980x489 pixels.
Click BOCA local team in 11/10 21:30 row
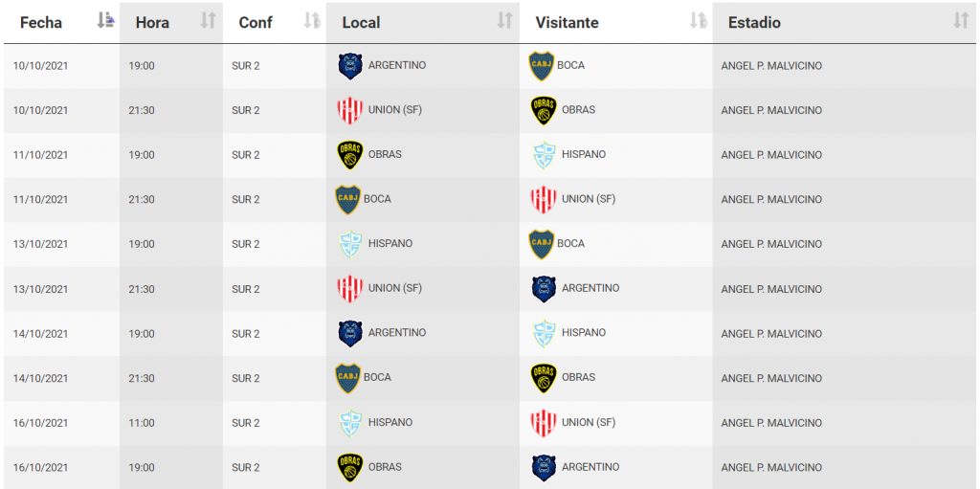(x=377, y=199)
